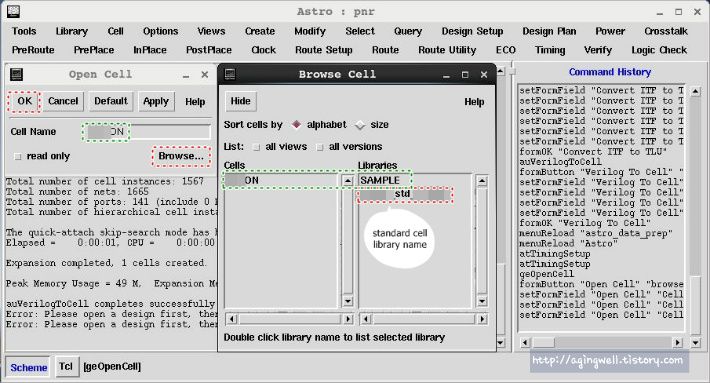Open Help in the Browse Cell dialog
This screenshot has height=383, width=710.
tap(474, 102)
